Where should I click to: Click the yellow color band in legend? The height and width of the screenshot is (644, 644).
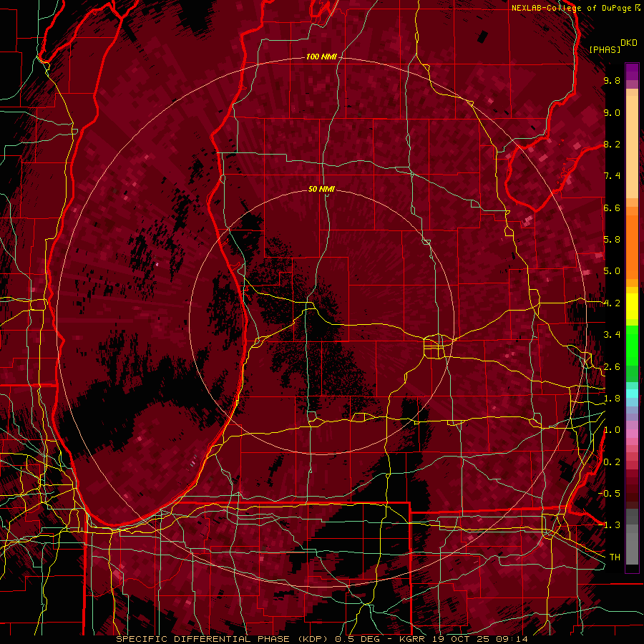(632, 306)
